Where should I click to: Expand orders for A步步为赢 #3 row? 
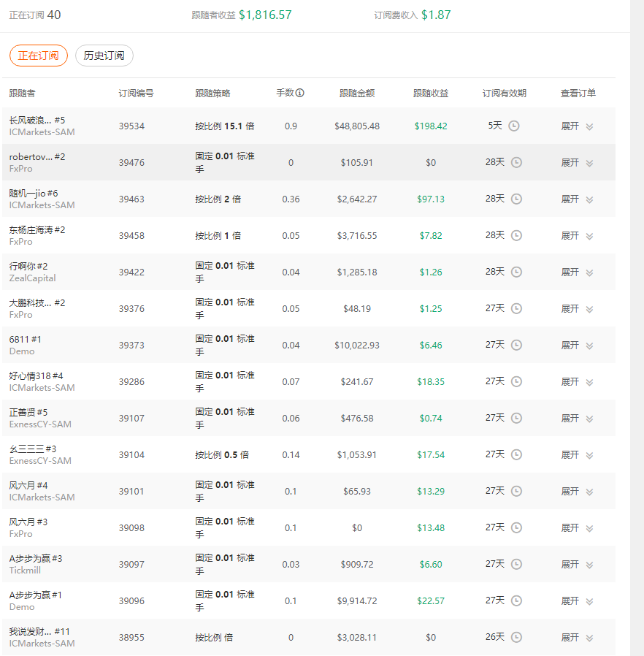point(577,565)
